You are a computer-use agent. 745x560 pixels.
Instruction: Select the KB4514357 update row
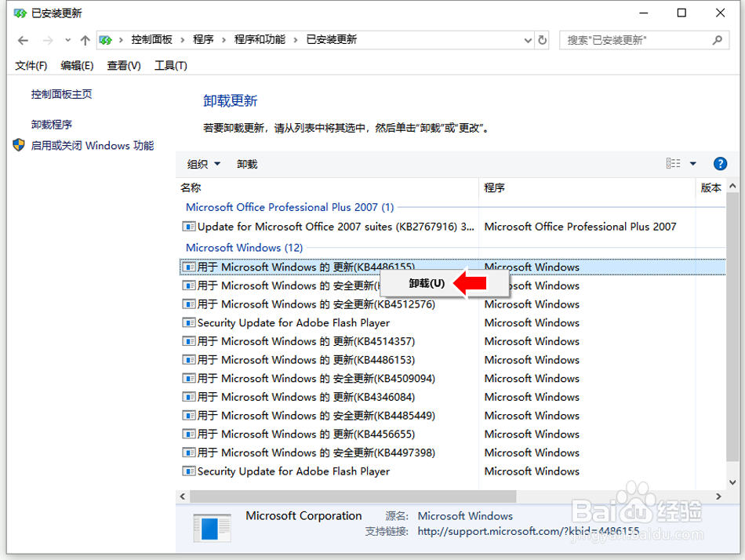[x=452, y=341]
